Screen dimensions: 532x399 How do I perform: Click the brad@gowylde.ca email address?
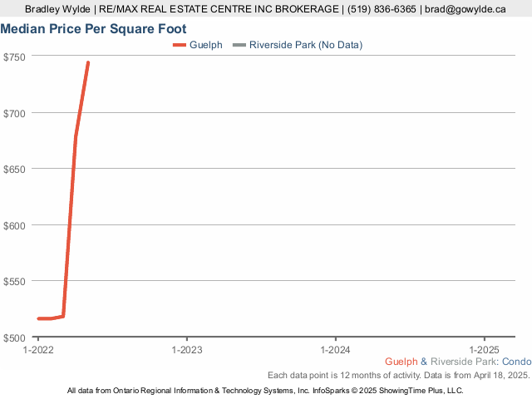465,9
